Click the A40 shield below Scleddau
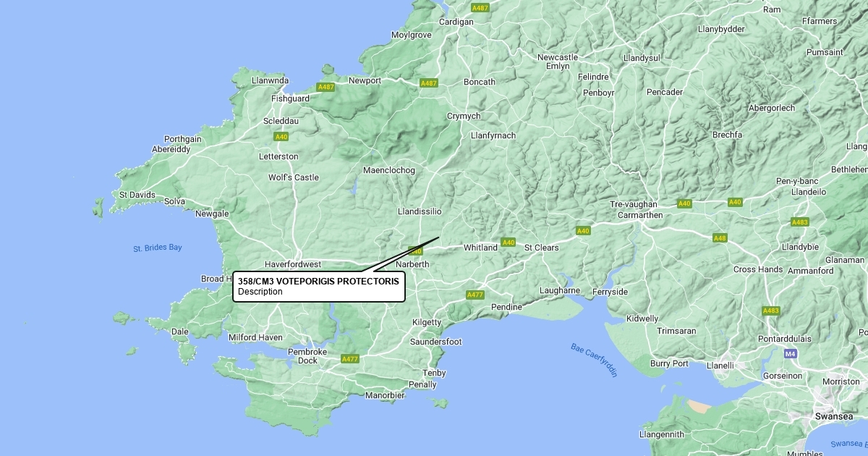Viewport: 868px width, 456px height. click(281, 136)
